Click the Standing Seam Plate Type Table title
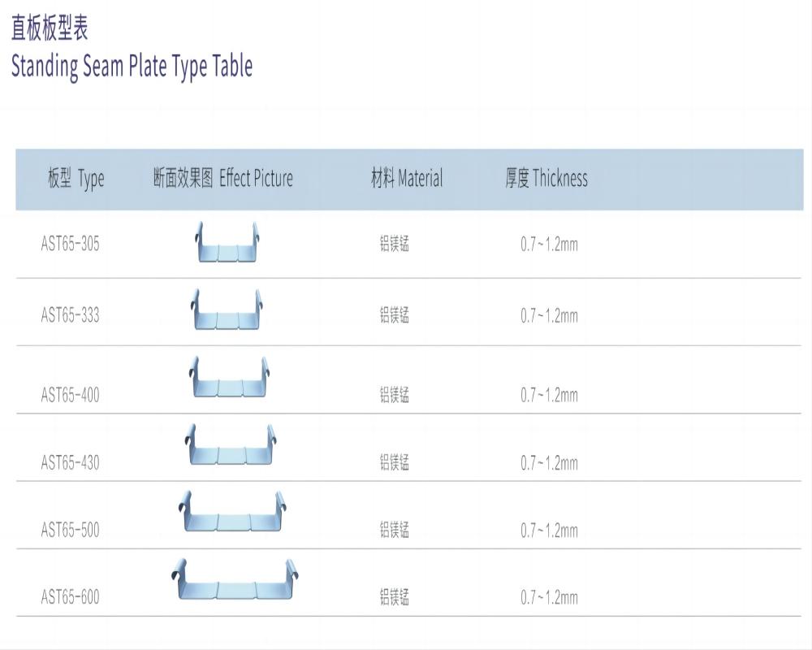Viewport: 812px width, 650px height. pyautogui.click(x=132, y=66)
